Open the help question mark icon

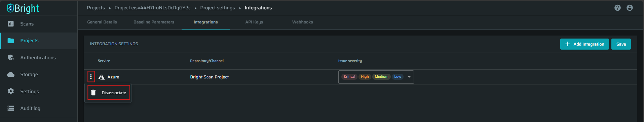617,8
